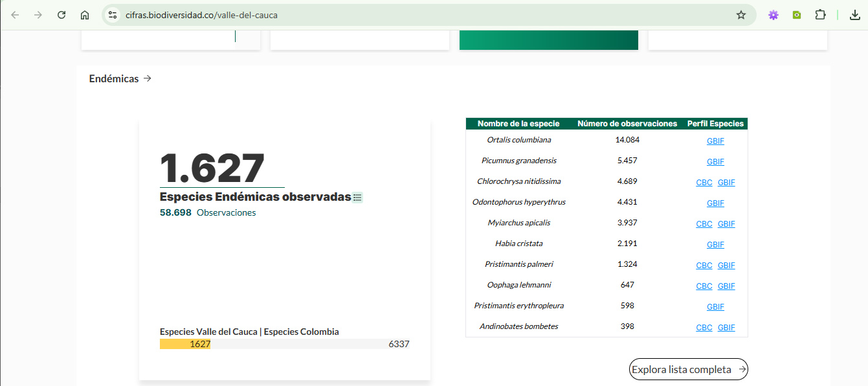The height and width of the screenshot is (386, 868).
Task: Click the species name Odontophorus hyperythrus
Action: pyautogui.click(x=519, y=202)
